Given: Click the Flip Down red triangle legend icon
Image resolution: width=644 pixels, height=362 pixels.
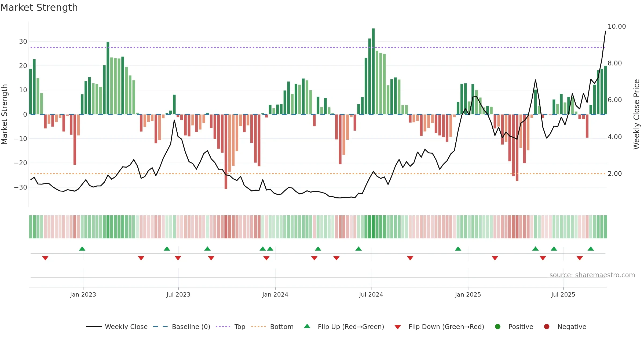Looking at the screenshot, I should pyautogui.click(x=398, y=327).
